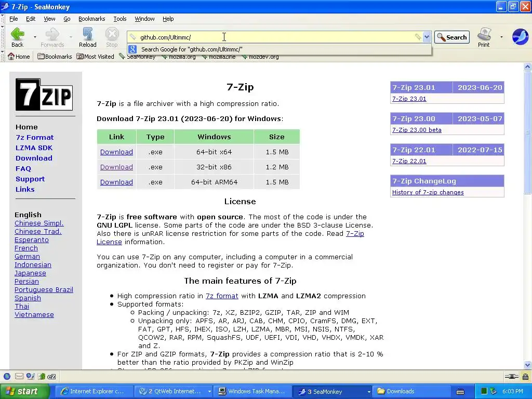Click the 6:03 PM system clock
The width and height of the screenshot is (532, 399).
(512, 391)
